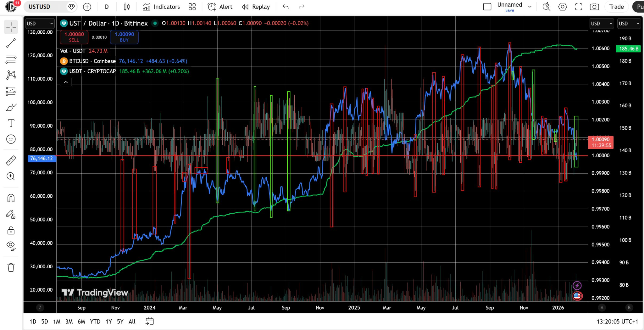Activate the magnet snap mode
The height and width of the screenshot is (330, 644).
(x=11, y=198)
